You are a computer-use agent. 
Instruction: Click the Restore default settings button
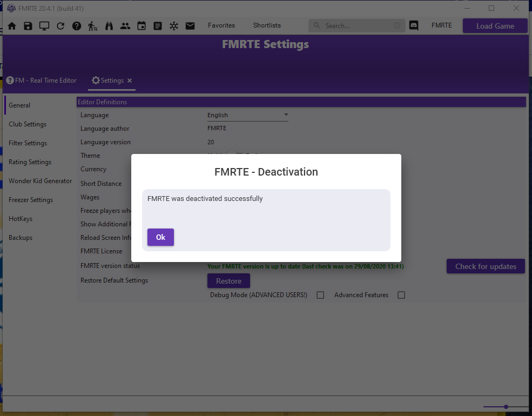click(228, 281)
